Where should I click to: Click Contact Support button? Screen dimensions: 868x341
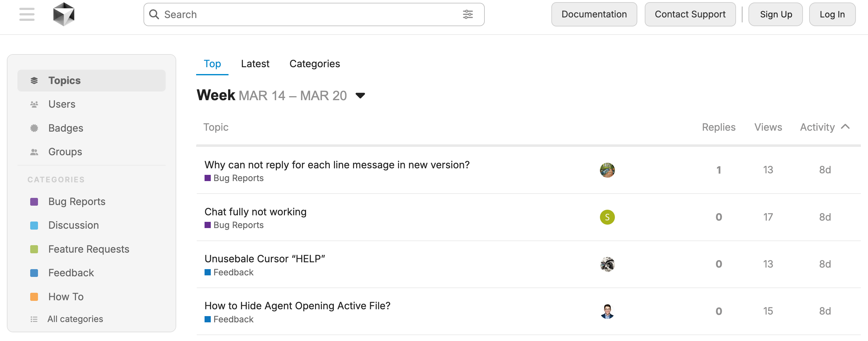click(690, 14)
